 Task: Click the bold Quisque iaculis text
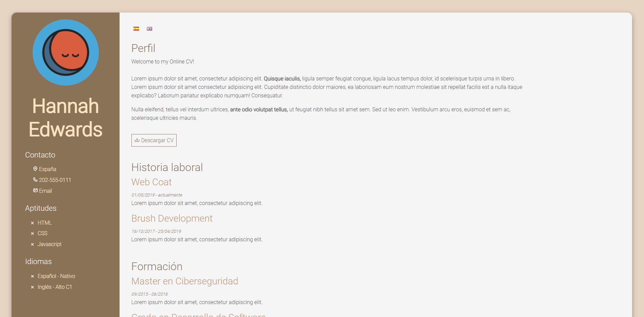click(x=282, y=78)
